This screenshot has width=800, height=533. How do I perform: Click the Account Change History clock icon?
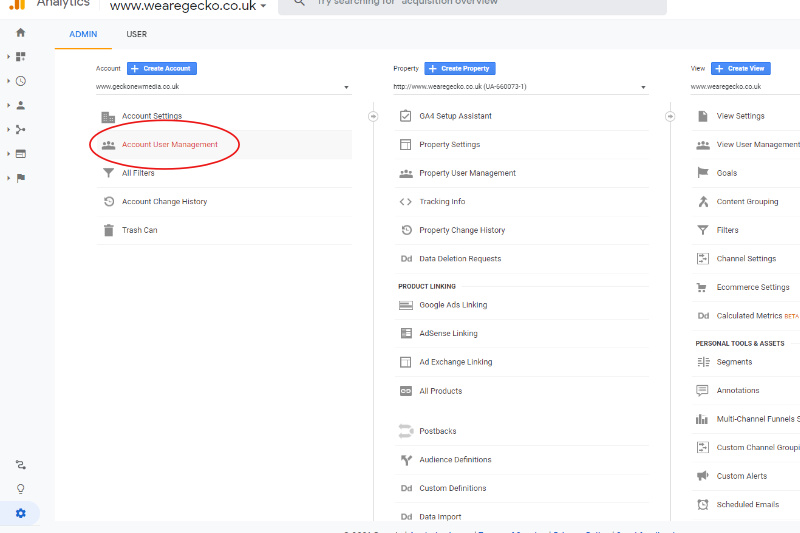click(x=109, y=201)
